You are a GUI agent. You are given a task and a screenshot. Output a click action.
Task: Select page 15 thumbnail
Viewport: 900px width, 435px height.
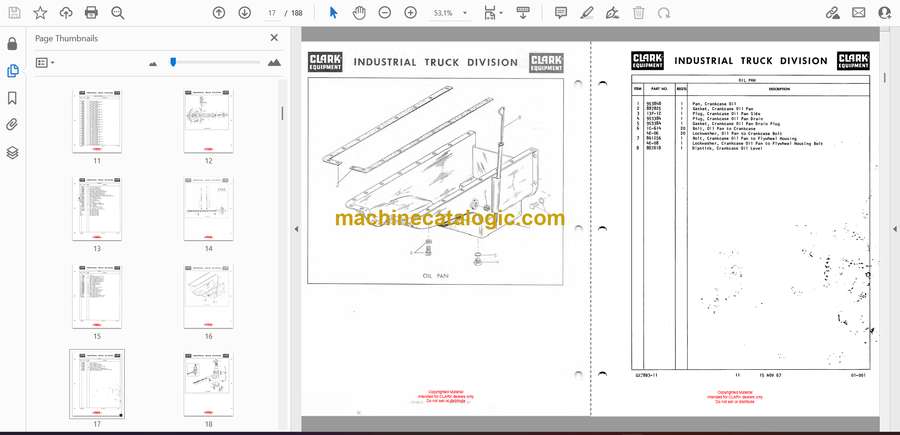tap(97, 297)
